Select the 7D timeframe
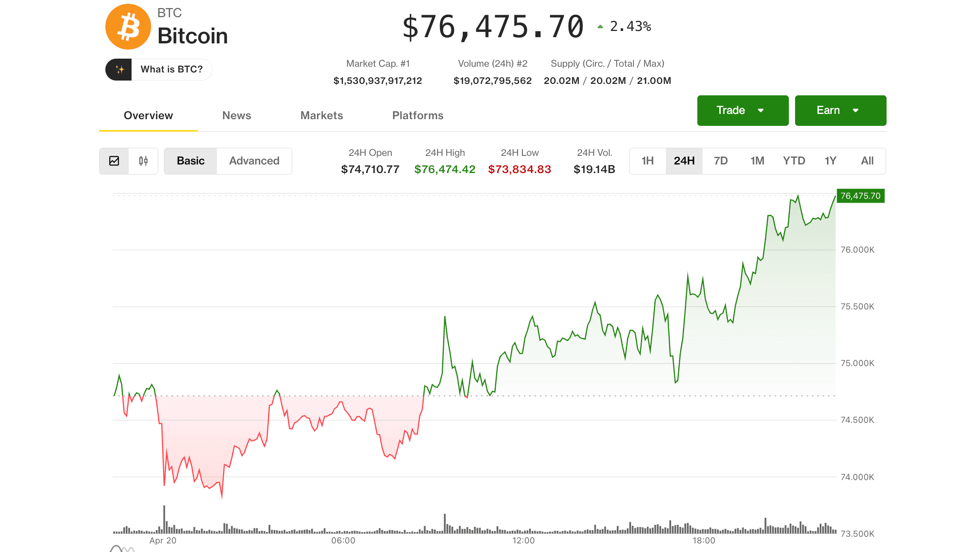The width and height of the screenshot is (980, 552). click(721, 161)
